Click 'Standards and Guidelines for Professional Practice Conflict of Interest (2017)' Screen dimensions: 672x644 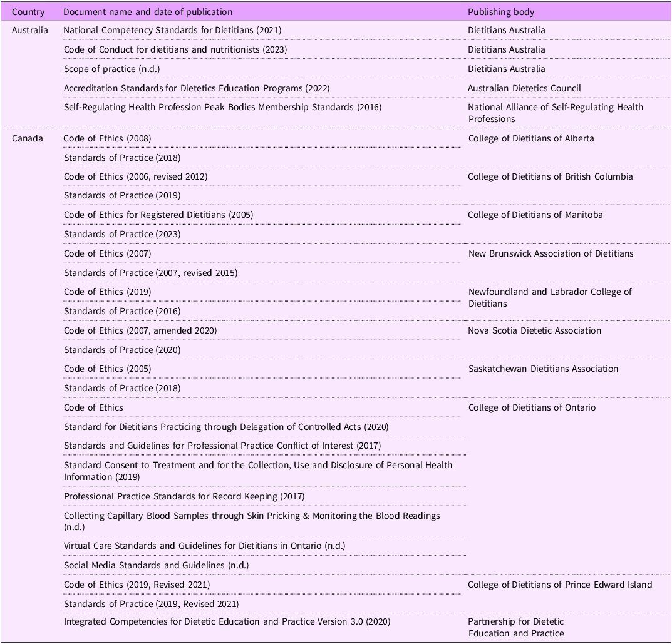pos(222,446)
